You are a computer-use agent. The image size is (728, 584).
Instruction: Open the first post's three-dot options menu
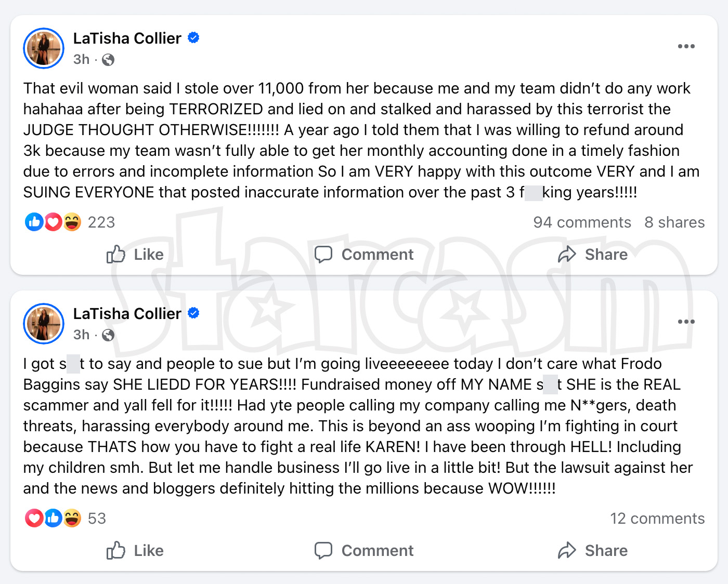tap(686, 47)
